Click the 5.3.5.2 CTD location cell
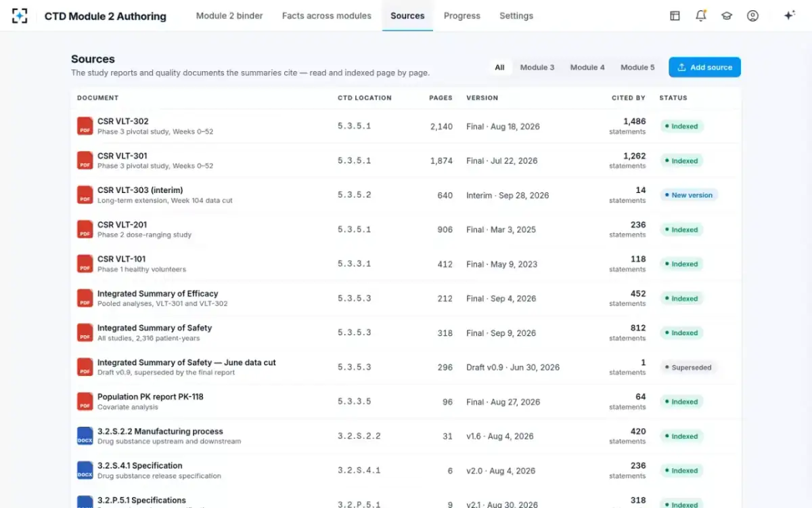The width and height of the screenshot is (812, 508). (x=355, y=195)
